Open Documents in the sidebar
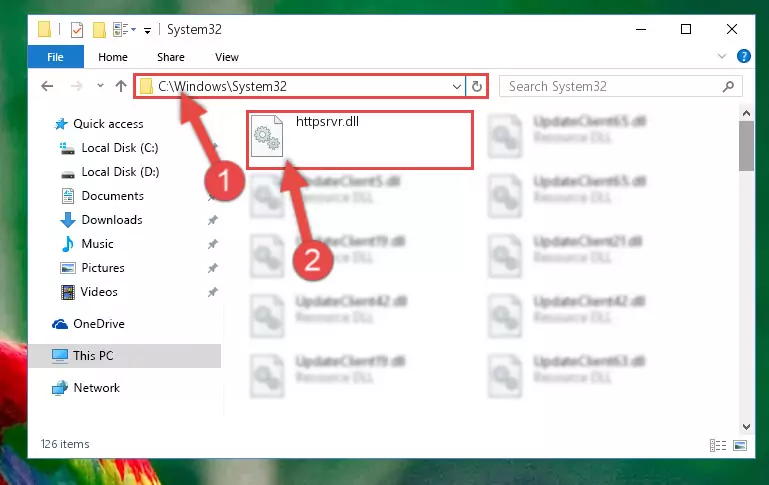Image resolution: width=769 pixels, height=485 pixels. [x=112, y=196]
